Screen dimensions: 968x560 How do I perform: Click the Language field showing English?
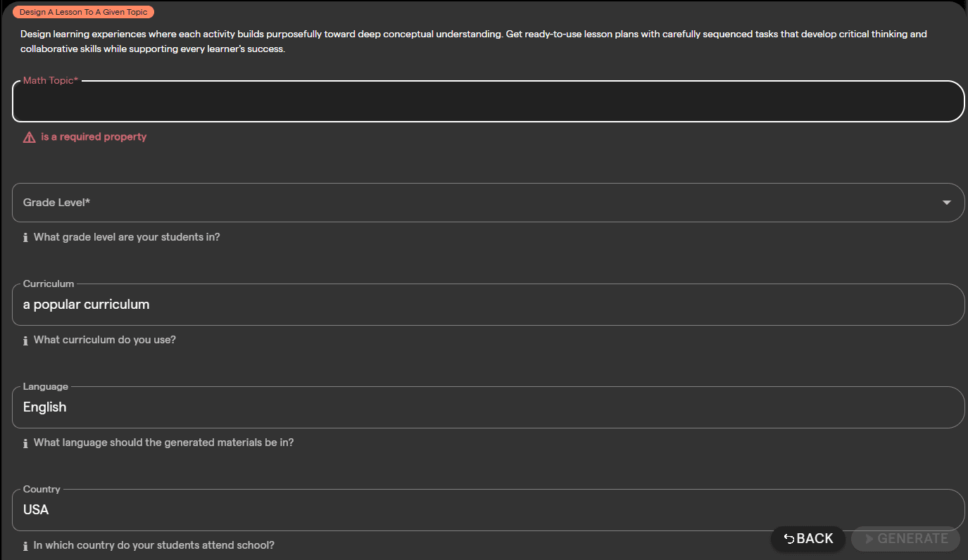[488, 407]
